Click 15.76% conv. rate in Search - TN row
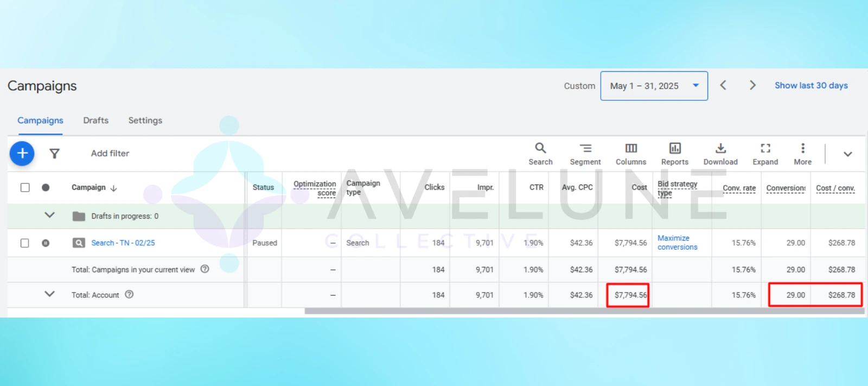This screenshot has height=386, width=868. (x=743, y=243)
